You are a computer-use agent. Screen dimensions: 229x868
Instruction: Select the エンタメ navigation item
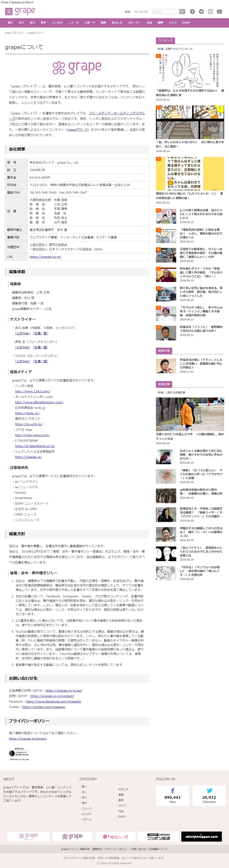[57, 23]
